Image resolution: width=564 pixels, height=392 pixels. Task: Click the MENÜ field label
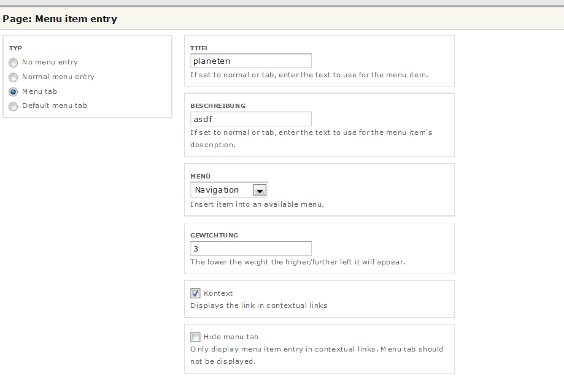tap(200, 177)
